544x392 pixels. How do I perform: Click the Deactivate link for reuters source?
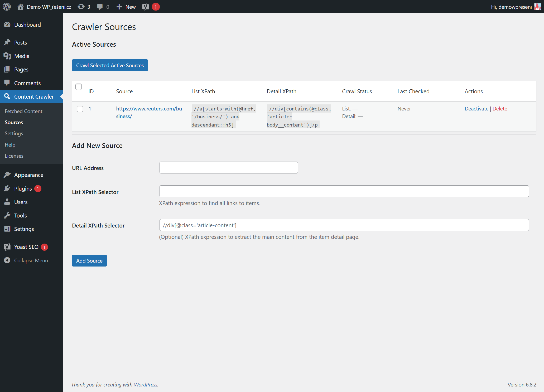point(476,109)
